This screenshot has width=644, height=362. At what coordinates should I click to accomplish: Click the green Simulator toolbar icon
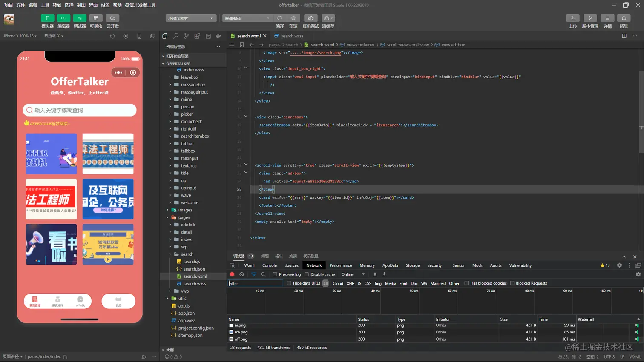pyautogui.click(x=47, y=18)
